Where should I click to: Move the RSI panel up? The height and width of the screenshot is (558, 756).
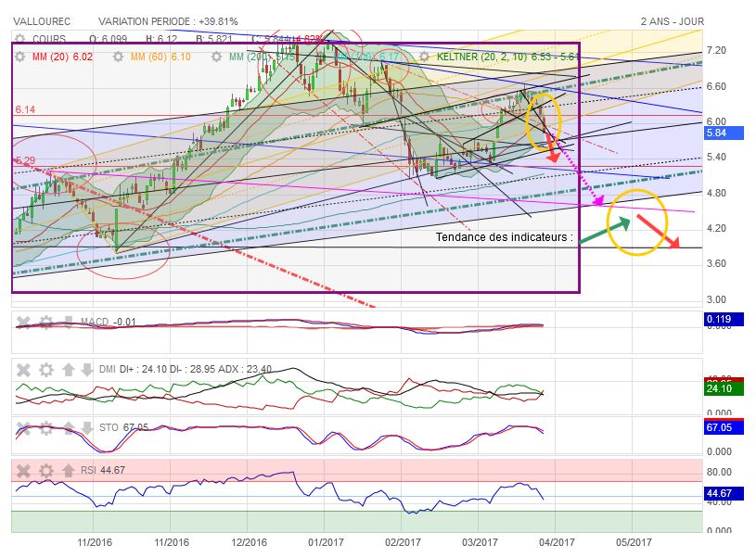(68, 470)
